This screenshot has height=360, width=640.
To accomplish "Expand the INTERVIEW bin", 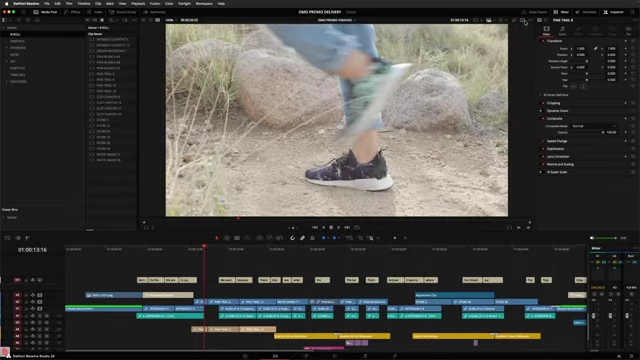I will pyautogui.click(x=7, y=48).
